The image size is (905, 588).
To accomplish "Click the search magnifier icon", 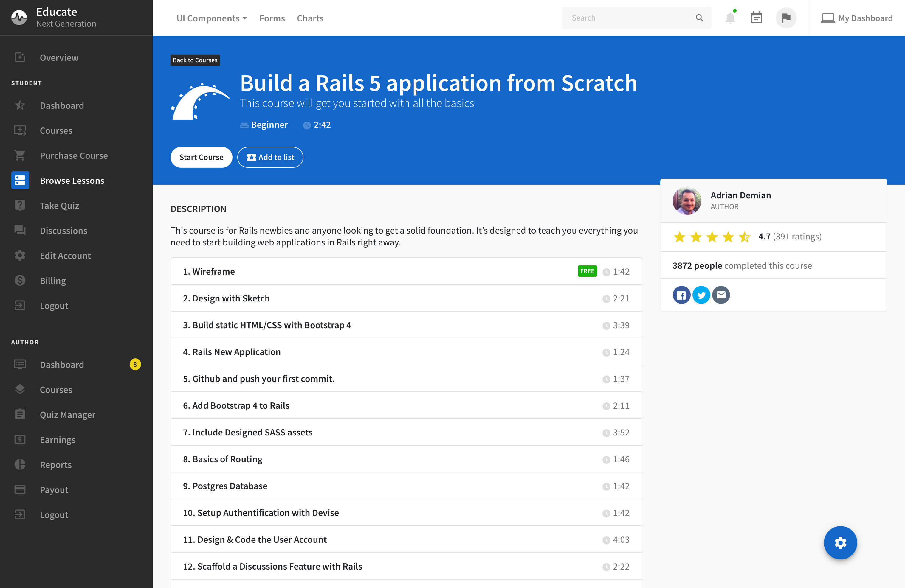I will pos(700,18).
